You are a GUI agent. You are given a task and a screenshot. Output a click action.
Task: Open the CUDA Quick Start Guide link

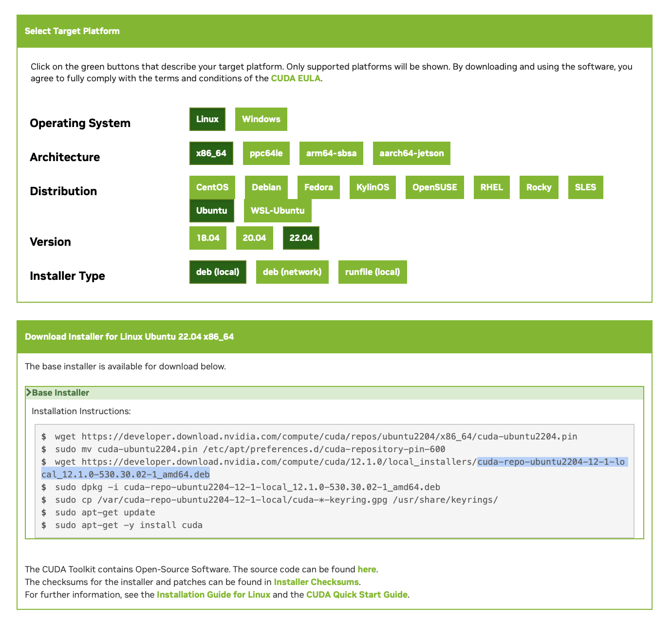(x=357, y=595)
